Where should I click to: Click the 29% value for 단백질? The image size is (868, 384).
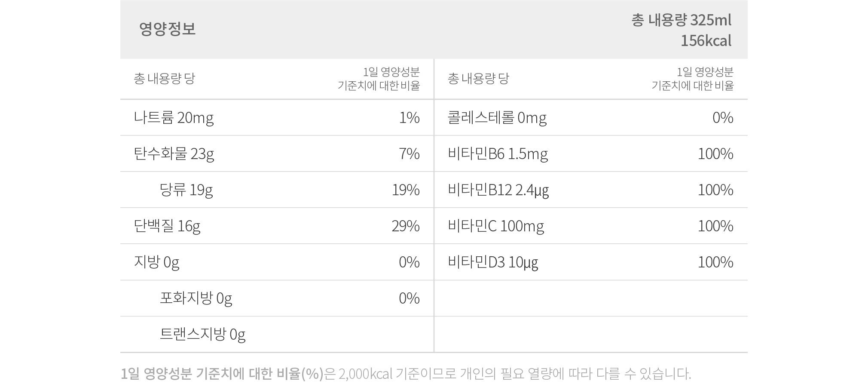pos(406,226)
